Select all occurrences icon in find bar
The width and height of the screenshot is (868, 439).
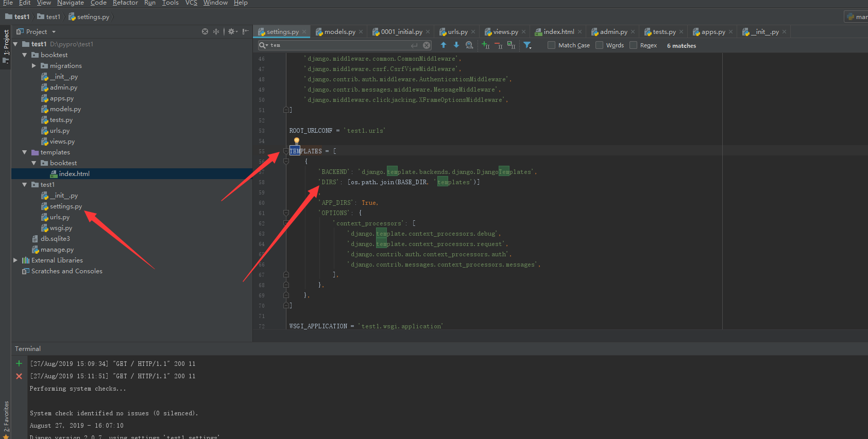coord(511,45)
